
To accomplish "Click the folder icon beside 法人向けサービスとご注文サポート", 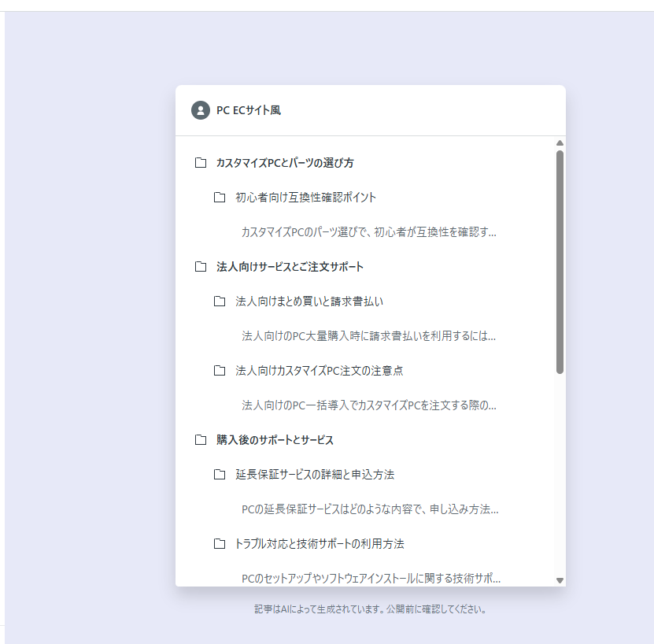I will click(201, 266).
